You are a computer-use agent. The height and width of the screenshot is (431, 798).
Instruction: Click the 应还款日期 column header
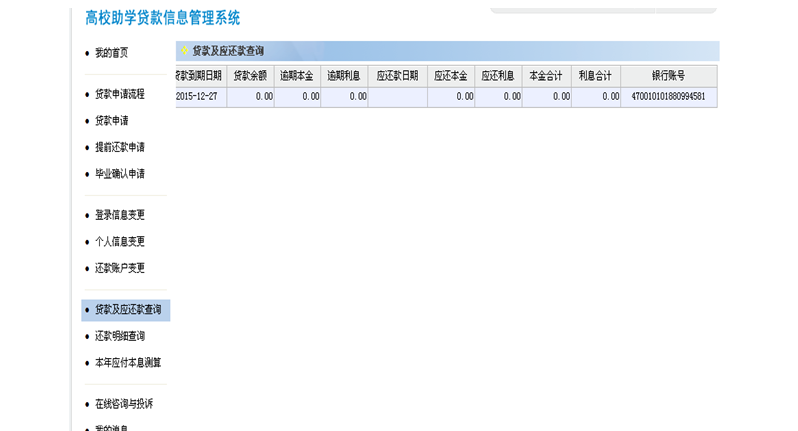click(x=397, y=76)
